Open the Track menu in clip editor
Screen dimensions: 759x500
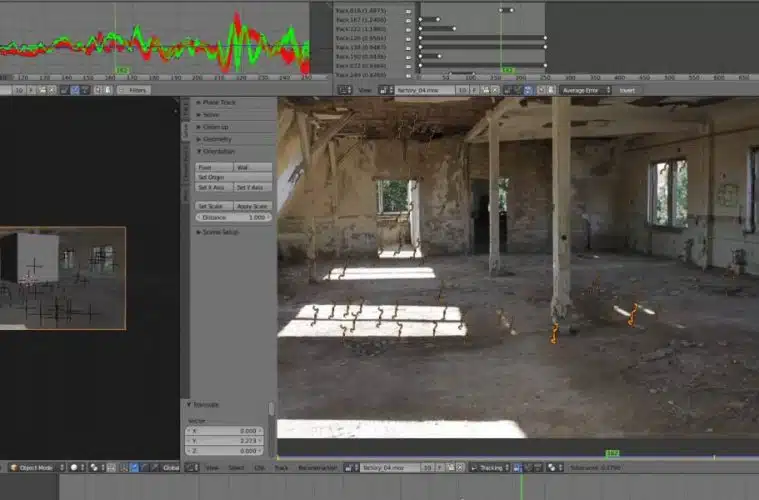coord(281,467)
